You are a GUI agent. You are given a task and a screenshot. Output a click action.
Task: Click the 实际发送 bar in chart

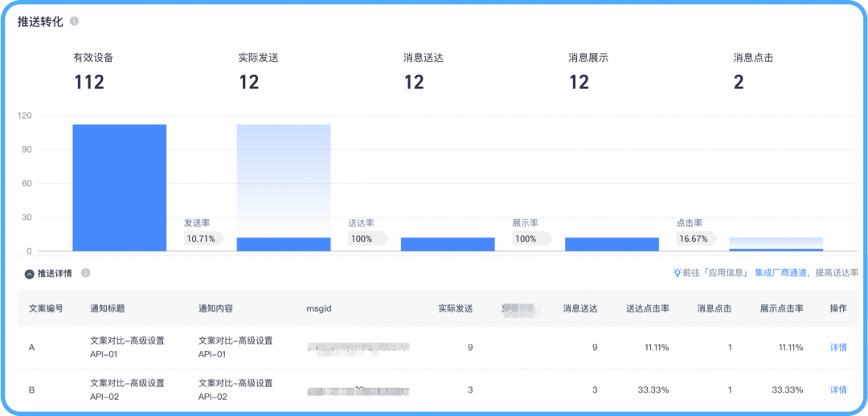[x=284, y=244]
